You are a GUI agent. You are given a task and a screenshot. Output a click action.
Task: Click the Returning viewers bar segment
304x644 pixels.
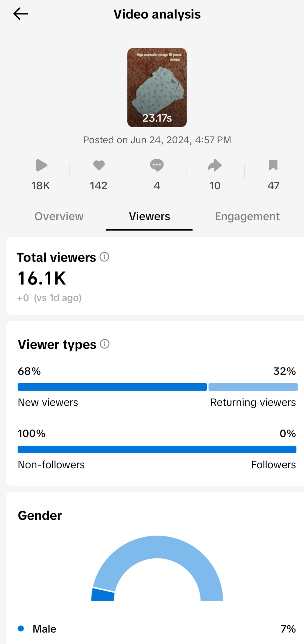[x=253, y=387]
